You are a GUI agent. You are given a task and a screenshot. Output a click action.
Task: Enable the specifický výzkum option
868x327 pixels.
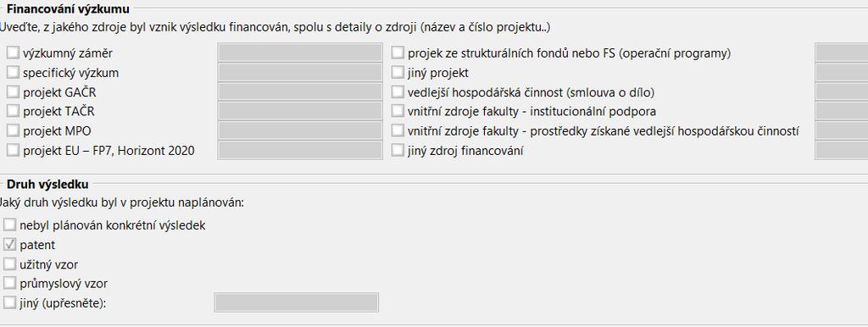[13, 73]
